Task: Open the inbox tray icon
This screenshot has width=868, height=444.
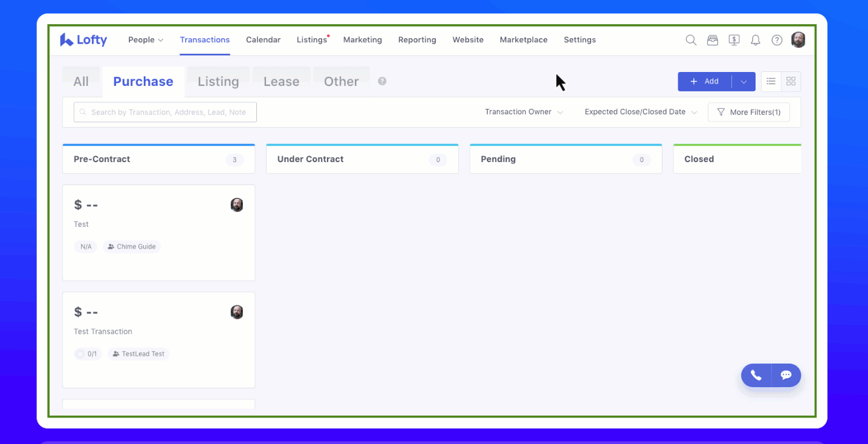Action: 713,40
